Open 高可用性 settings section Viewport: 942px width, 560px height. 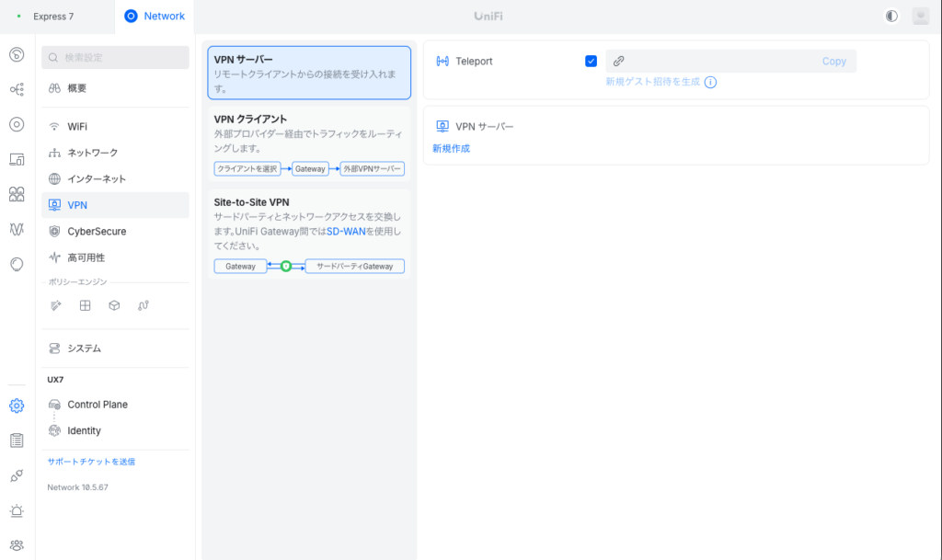[115, 257]
